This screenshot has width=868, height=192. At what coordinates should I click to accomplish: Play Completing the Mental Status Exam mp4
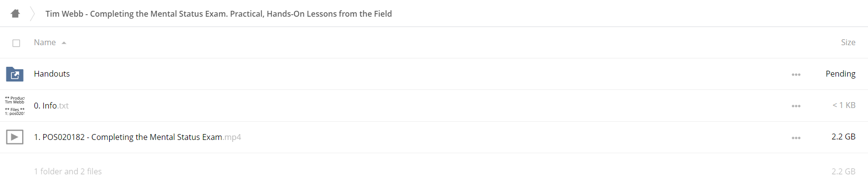pyautogui.click(x=137, y=137)
